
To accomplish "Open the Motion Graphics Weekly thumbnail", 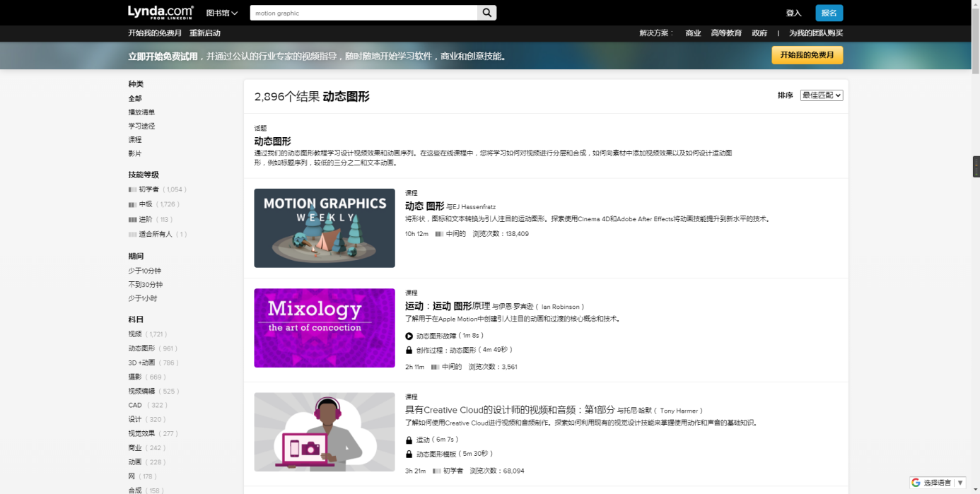I will tap(325, 228).
